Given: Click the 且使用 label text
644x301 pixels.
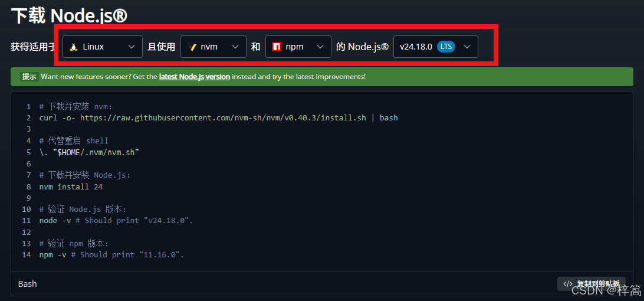Looking at the screenshot, I should pyautogui.click(x=162, y=47).
